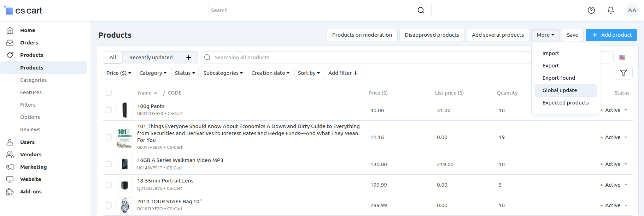This screenshot has width=644, height=216.
Task: Sort by the CODE column header
Action: (x=175, y=93)
